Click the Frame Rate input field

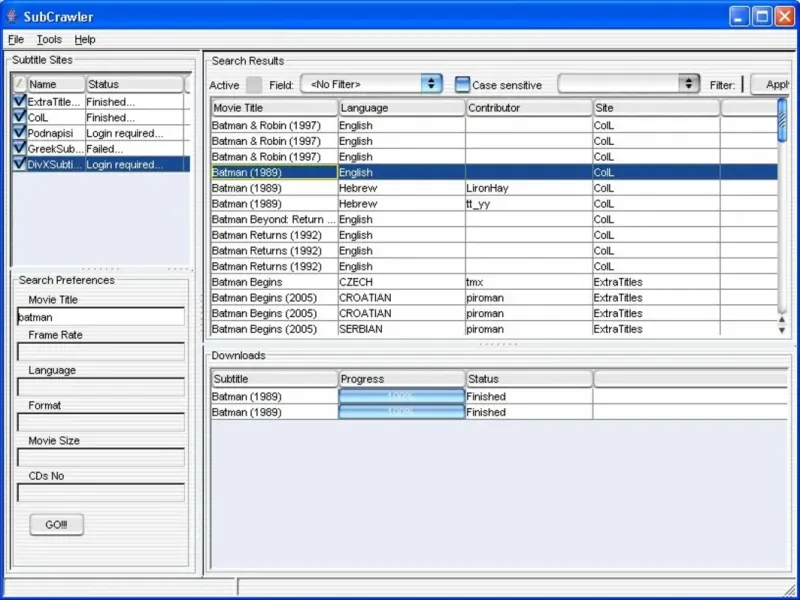[101, 352]
